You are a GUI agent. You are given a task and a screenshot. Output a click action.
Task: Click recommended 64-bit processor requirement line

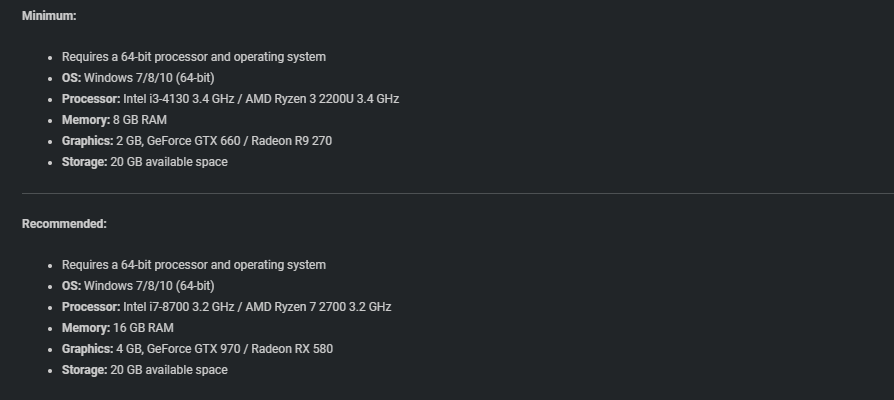[x=194, y=265]
